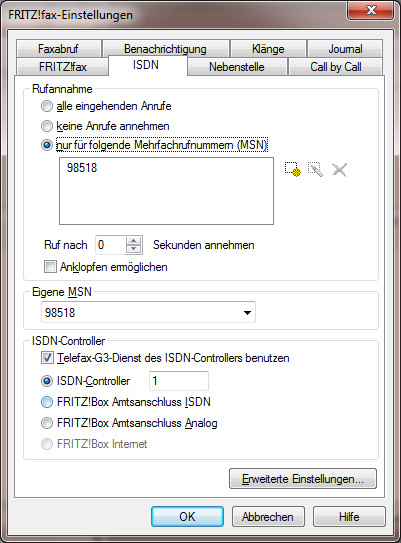Viewport: 401px width, 543px height.
Task: Click the delete MSN entry X icon
Action: 339,170
